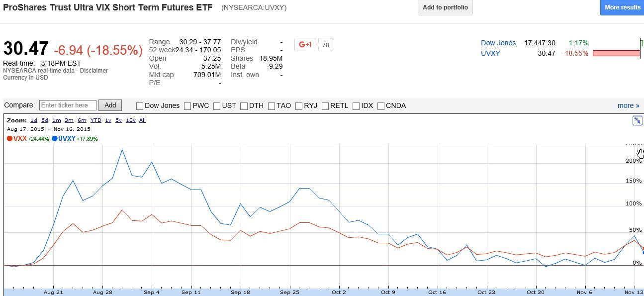644x296 pixels.
Task: Click the Enter ticker here field
Action: 67,105
